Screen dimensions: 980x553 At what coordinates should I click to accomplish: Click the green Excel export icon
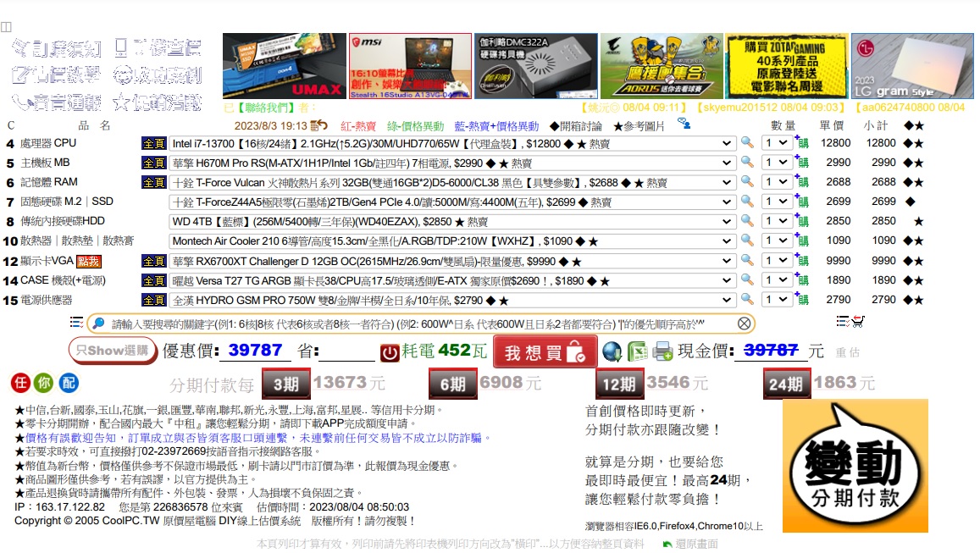point(637,351)
